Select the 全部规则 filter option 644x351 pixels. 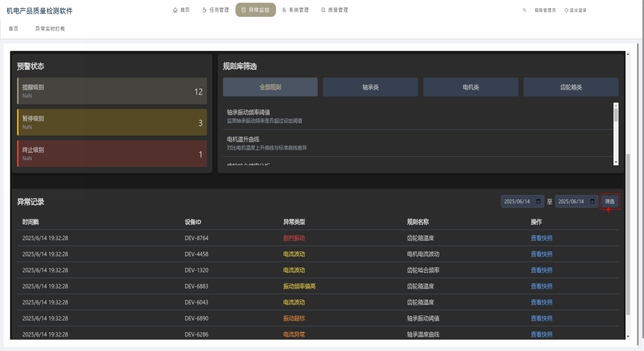click(270, 87)
